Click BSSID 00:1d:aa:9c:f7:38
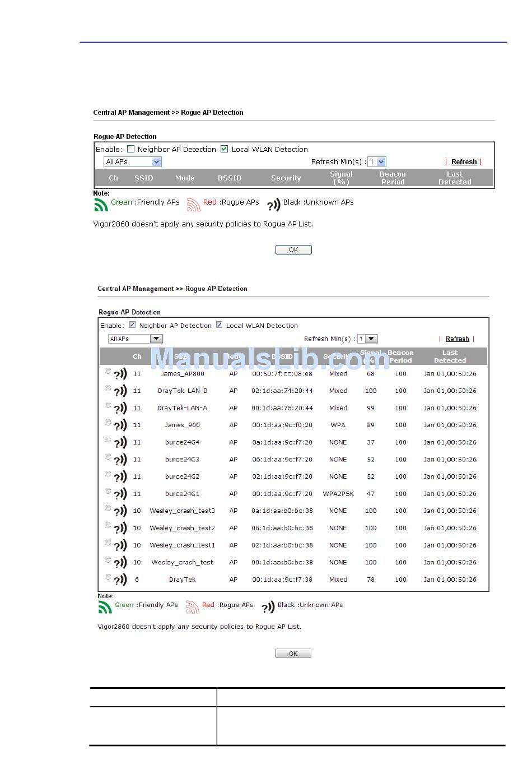Viewport: 532px width, 778px height. 282,580
